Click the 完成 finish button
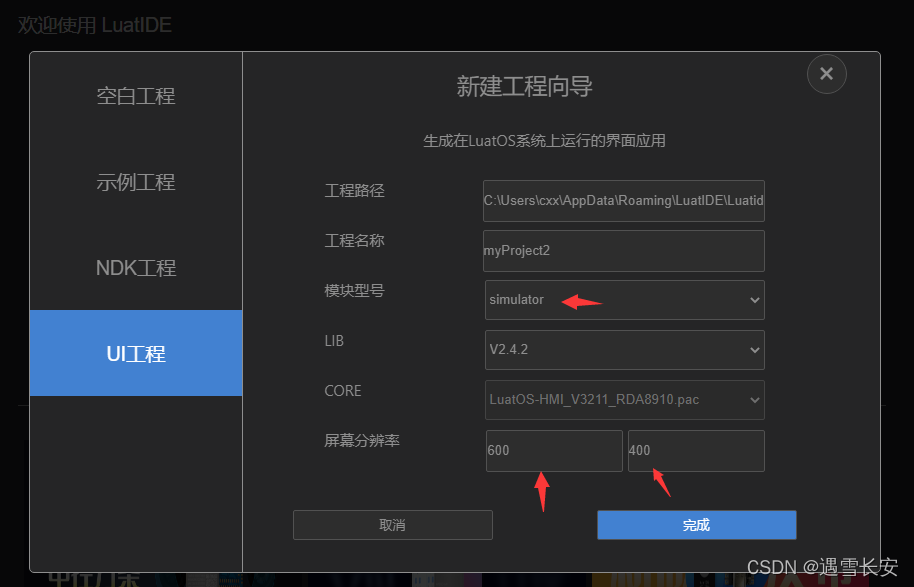914x587 pixels. click(697, 525)
